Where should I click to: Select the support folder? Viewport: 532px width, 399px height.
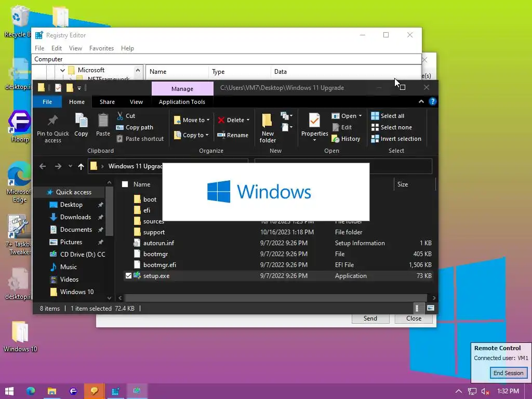pyautogui.click(x=154, y=232)
